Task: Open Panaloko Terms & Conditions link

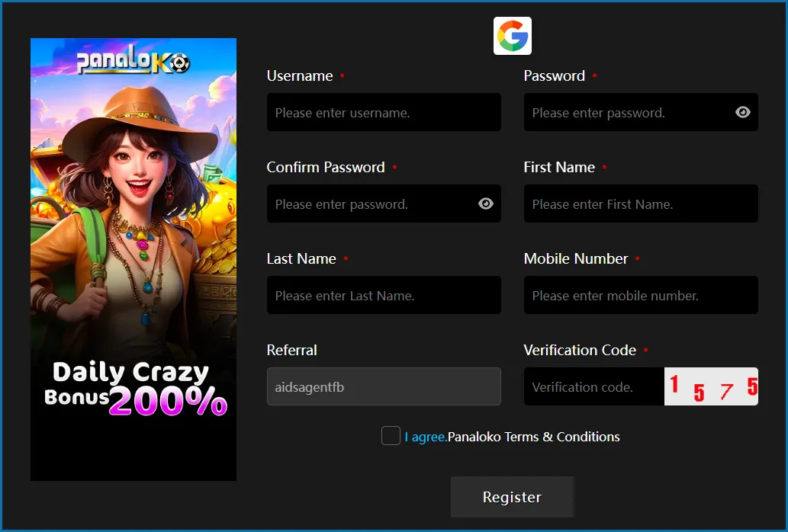Action: coord(534,437)
